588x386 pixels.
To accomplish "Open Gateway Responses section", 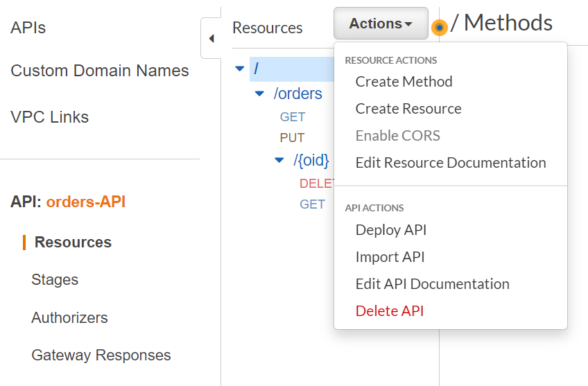I will pyautogui.click(x=101, y=356).
